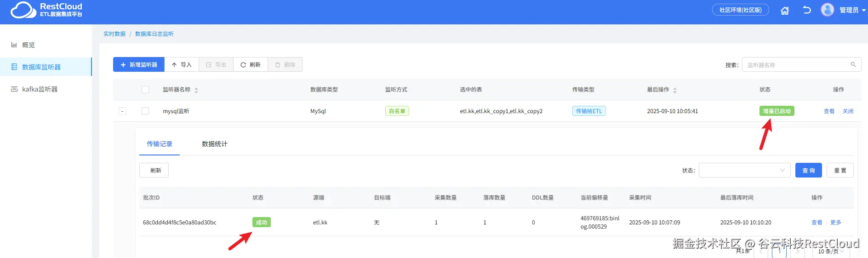
Task: Click the RestCloud logo
Action: (x=46, y=10)
